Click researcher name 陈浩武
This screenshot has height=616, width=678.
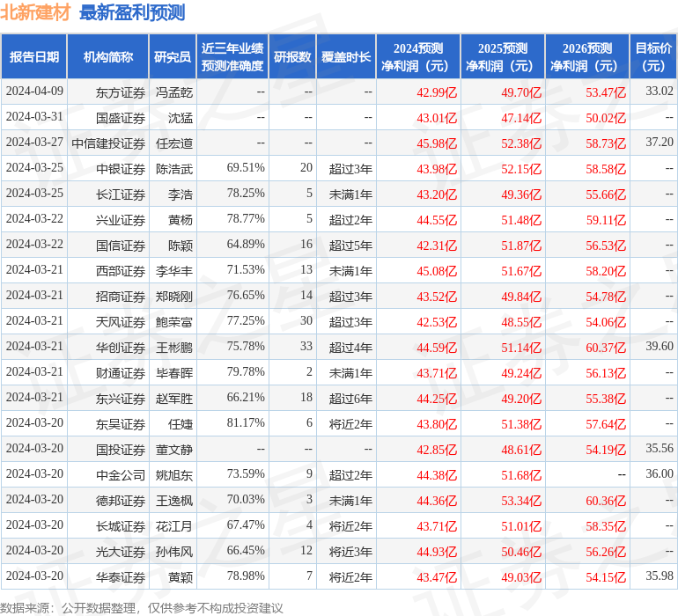[174, 169]
